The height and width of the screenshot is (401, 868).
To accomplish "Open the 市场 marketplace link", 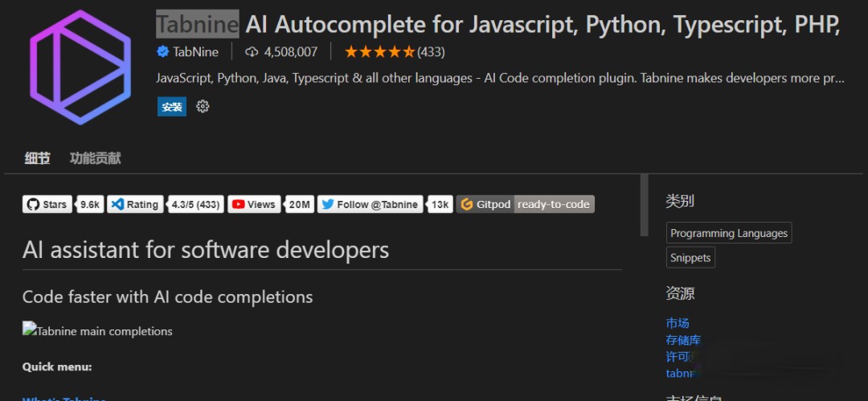I will (x=678, y=323).
